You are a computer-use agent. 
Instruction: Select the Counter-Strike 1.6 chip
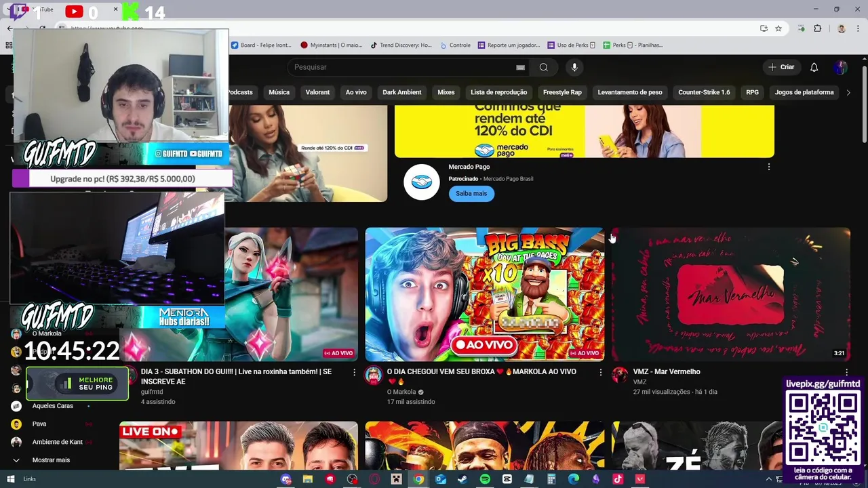704,92
